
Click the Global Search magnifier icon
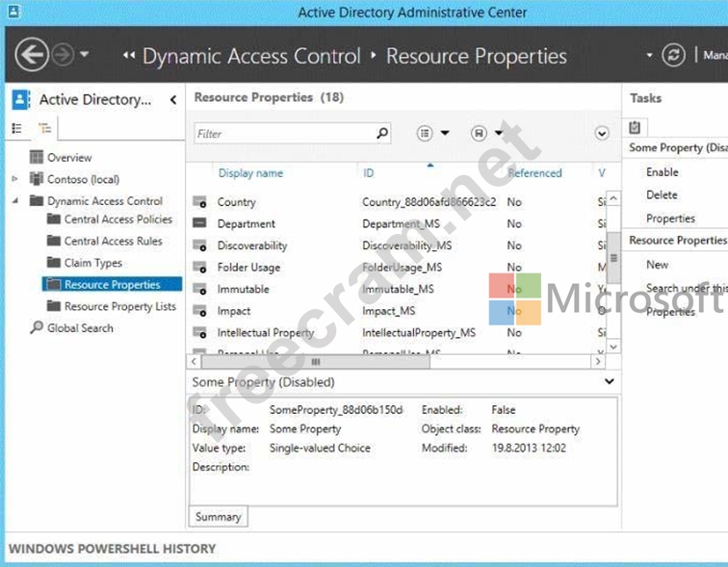[x=37, y=327]
